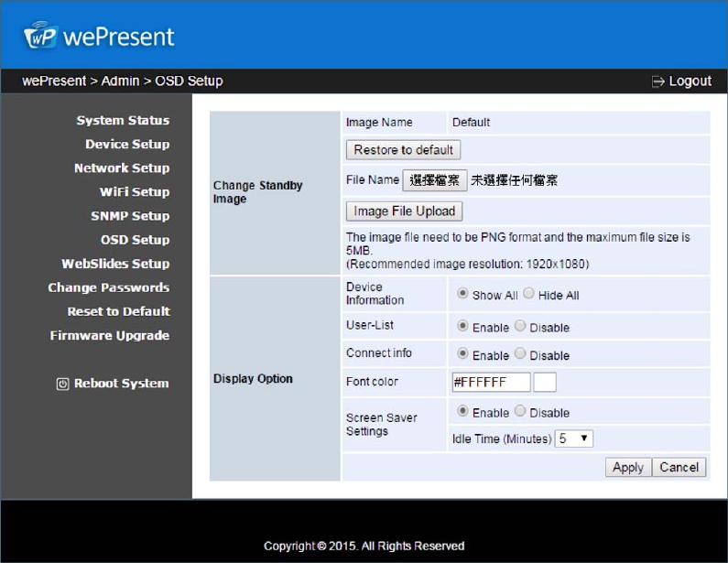Disable the Connect info option

520,353
